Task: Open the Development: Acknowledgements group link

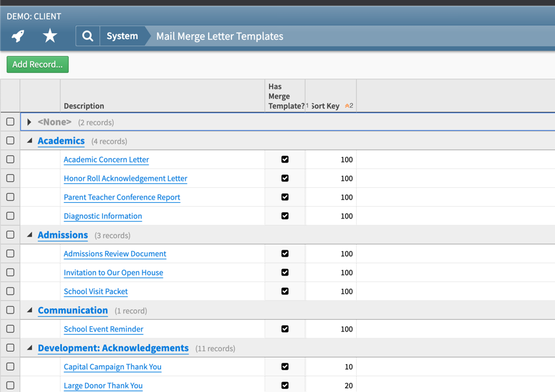Action: pyautogui.click(x=113, y=348)
